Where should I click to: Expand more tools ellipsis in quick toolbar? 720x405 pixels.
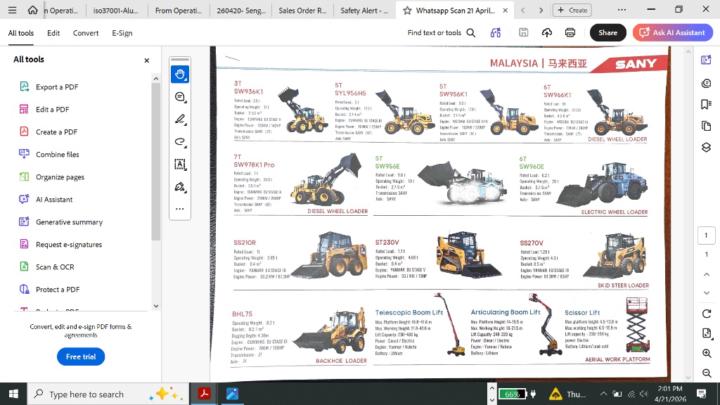[180, 209]
